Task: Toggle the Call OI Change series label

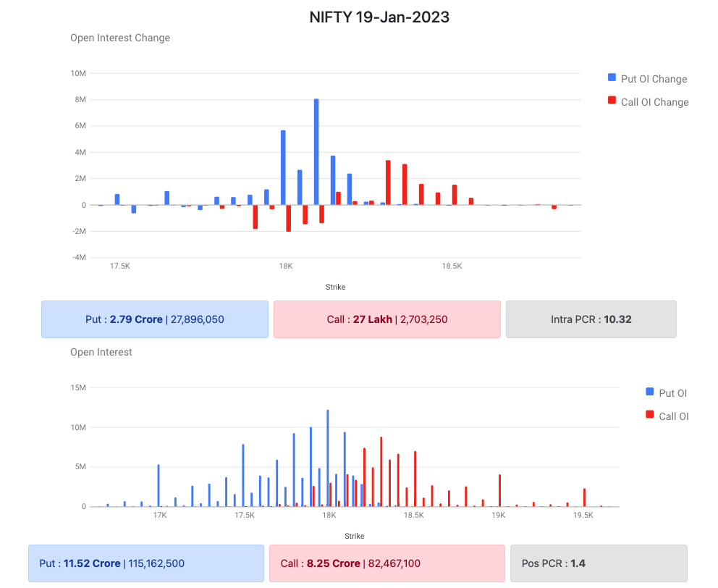Action: (x=654, y=102)
